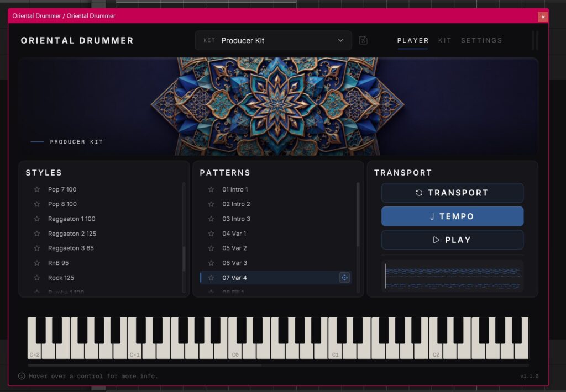Star the Reggaeton 2 125 style

pyautogui.click(x=37, y=234)
